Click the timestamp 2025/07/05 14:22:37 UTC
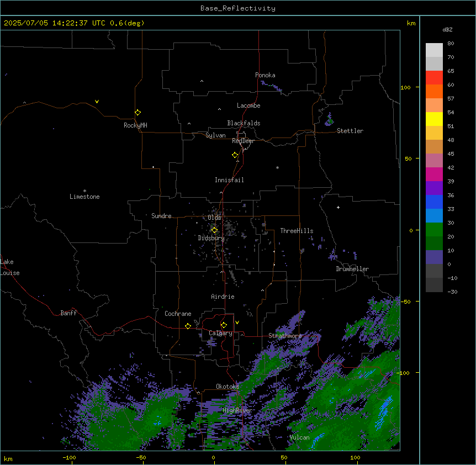 [x=55, y=23]
